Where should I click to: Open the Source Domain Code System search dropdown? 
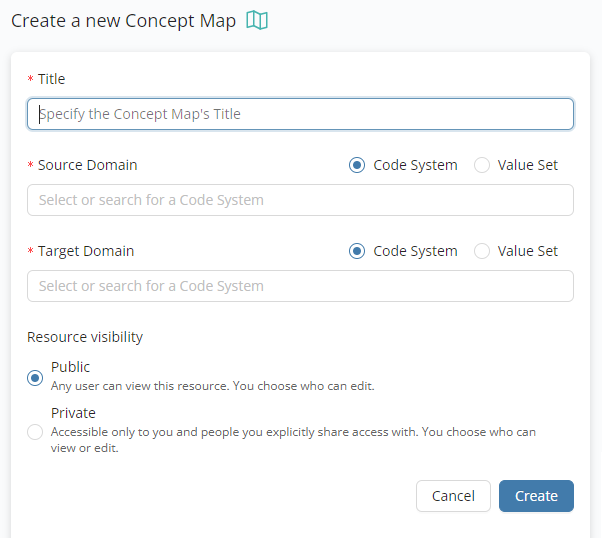[x=300, y=200]
